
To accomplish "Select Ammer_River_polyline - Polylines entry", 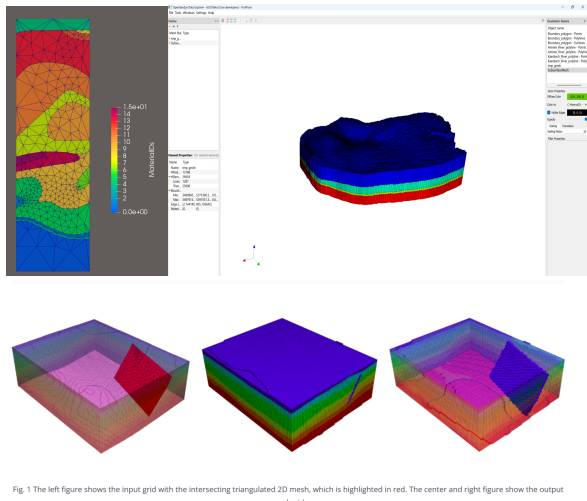I will click(567, 52).
